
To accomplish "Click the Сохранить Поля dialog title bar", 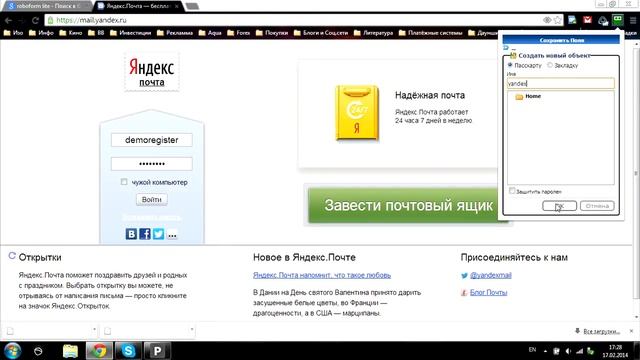I will [x=561, y=40].
